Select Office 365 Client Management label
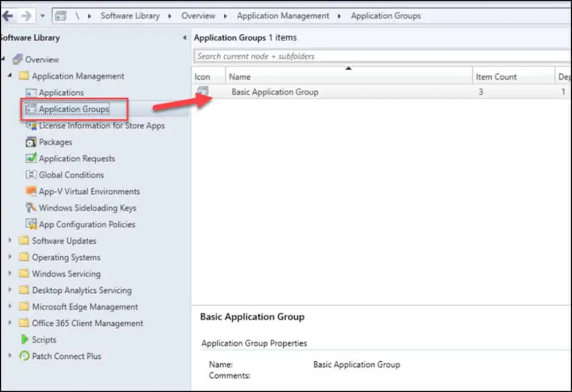This screenshot has height=392, width=572. click(88, 323)
